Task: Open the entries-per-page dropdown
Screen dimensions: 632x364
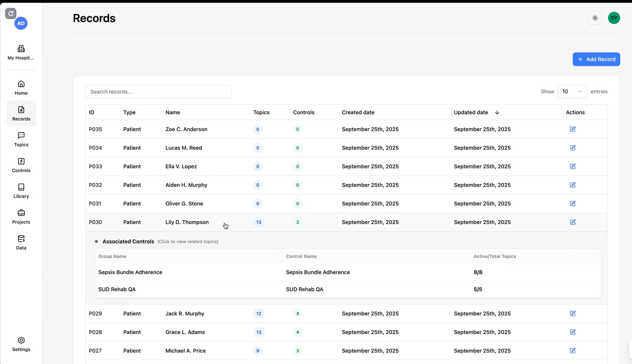Action: [x=572, y=92]
